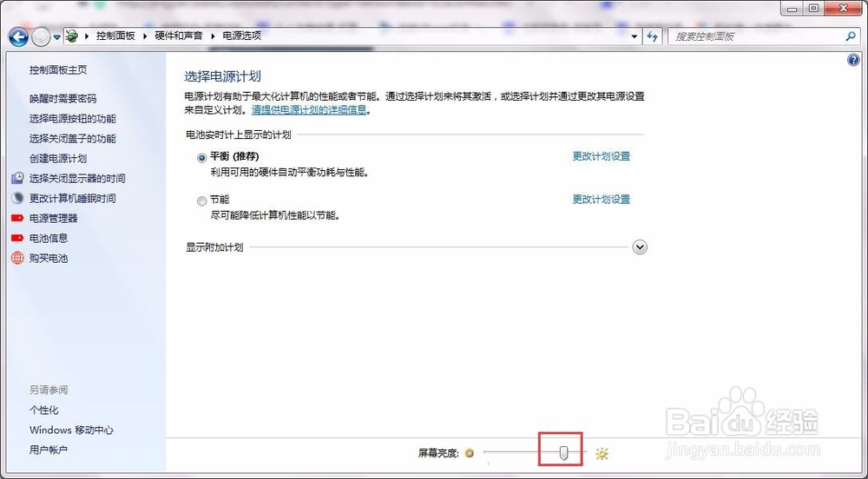Image resolution: width=868 pixels, height=479 pixels.
Task: Click 硬件和声音 breadcrumb in address bar
Action: pyautogui.click(x=179, y=36)
